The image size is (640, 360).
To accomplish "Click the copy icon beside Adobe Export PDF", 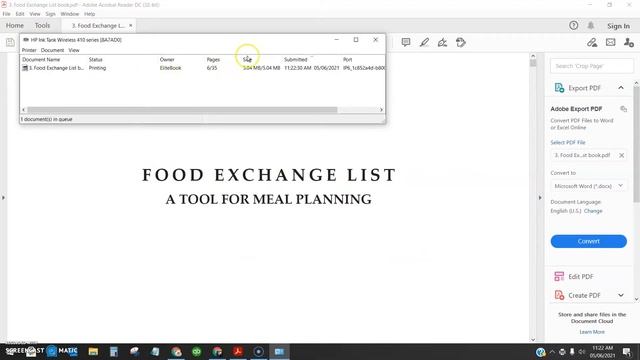I will click(x=623, y=109).
